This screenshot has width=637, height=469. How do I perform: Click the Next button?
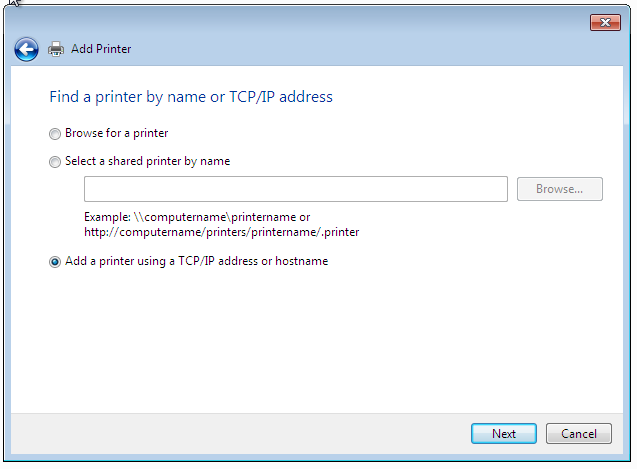point(504,434)
